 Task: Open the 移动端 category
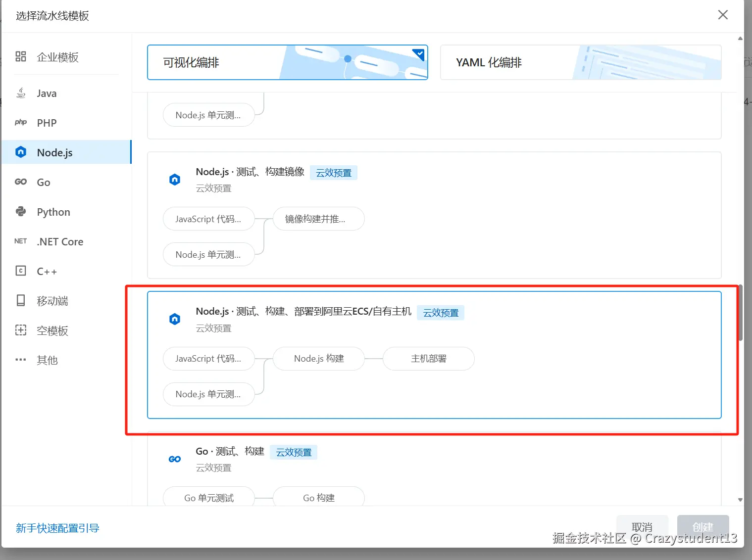pos(66,301)
